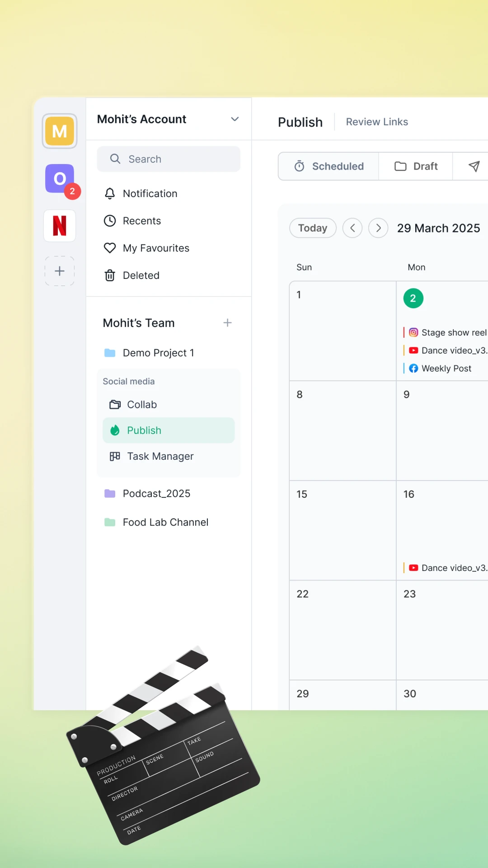Click the 29 March 2025 date label
Viewport: 488px width, 868px height.
tap(438, 228)
